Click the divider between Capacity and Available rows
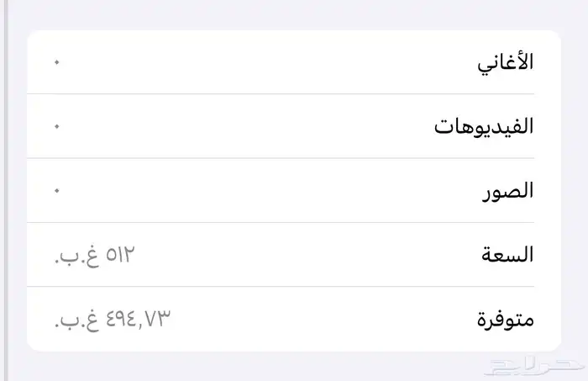 pos(294,286)
